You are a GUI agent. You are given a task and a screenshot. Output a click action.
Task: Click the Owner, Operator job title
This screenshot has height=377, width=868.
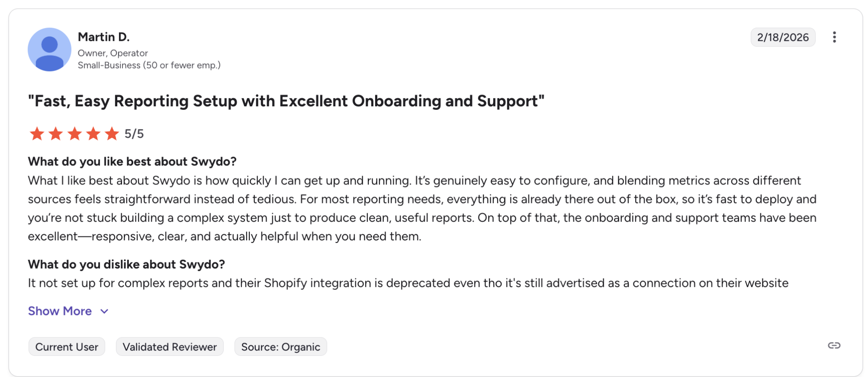point(113,53)
